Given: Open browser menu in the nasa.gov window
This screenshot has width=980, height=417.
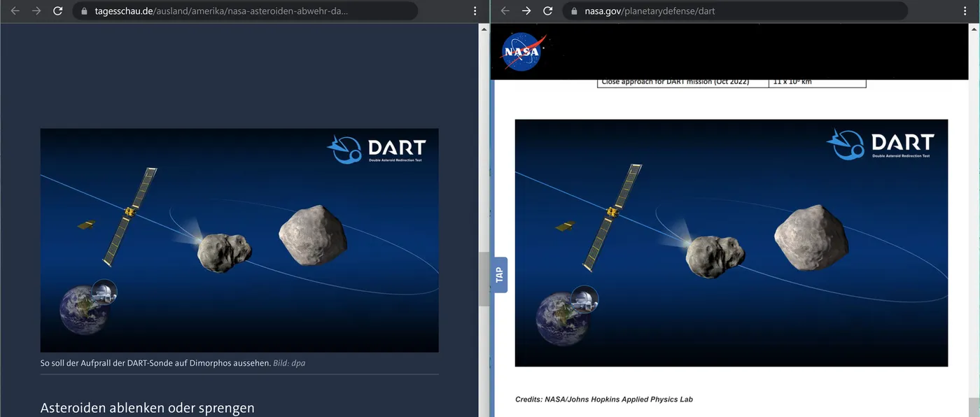Looking at the screenshot, I should [965, 11].
